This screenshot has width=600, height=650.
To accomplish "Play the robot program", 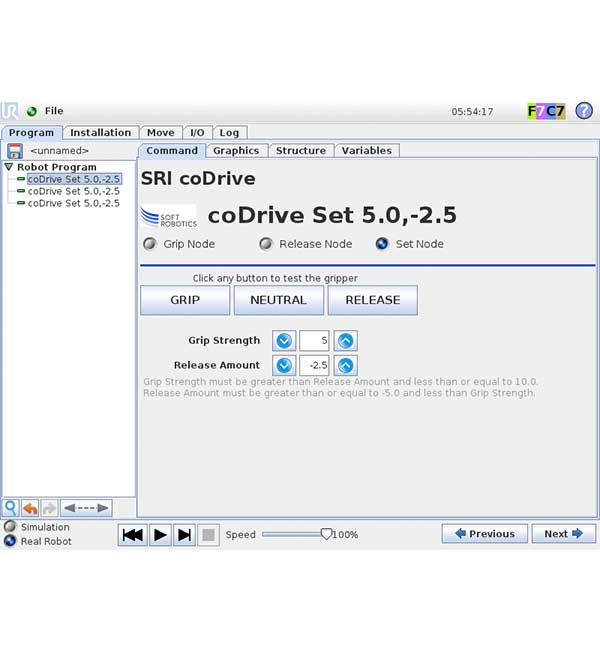I will [160, 535].
